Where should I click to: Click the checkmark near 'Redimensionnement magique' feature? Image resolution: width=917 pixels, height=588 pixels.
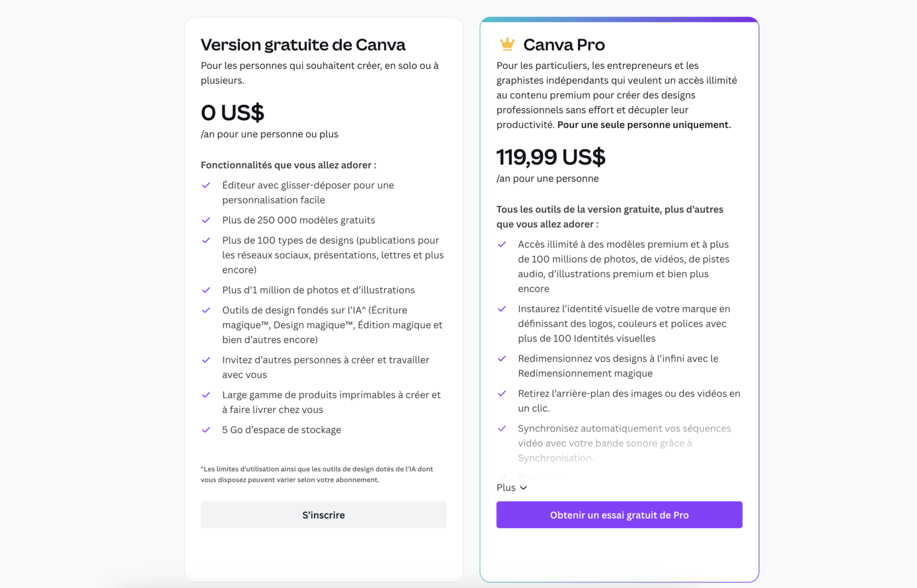[x=503, y=359]
